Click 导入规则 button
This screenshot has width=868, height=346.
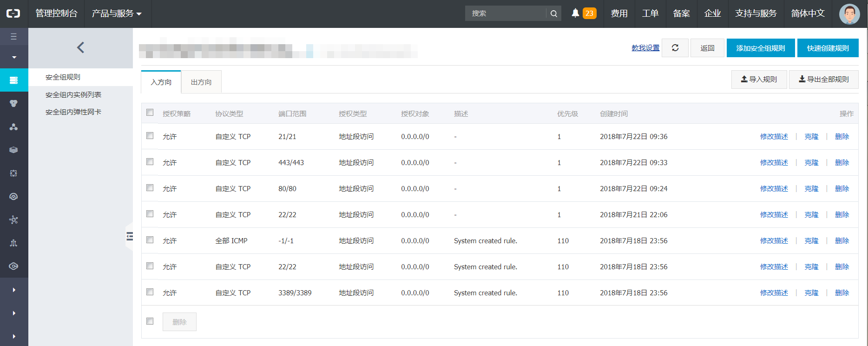coord(759,80)
